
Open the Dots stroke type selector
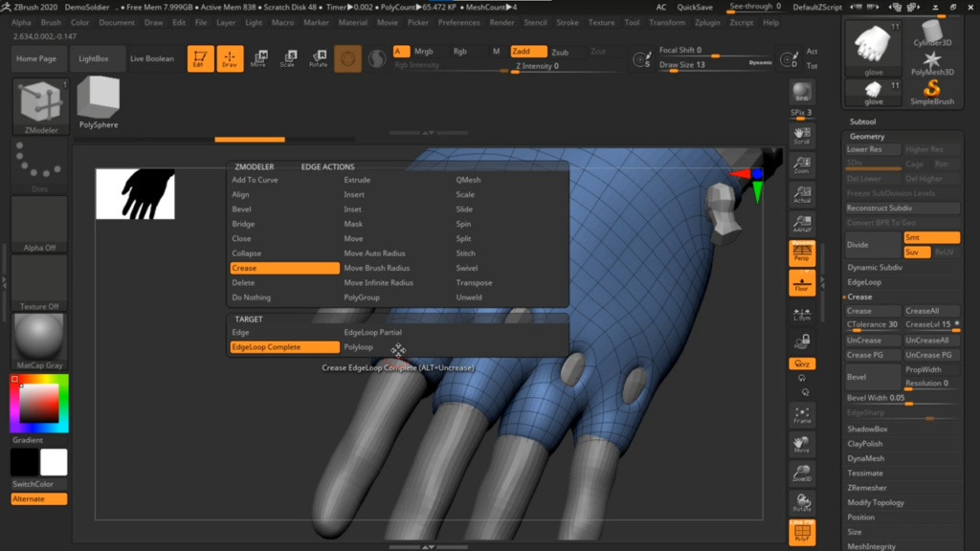[39, 165]
